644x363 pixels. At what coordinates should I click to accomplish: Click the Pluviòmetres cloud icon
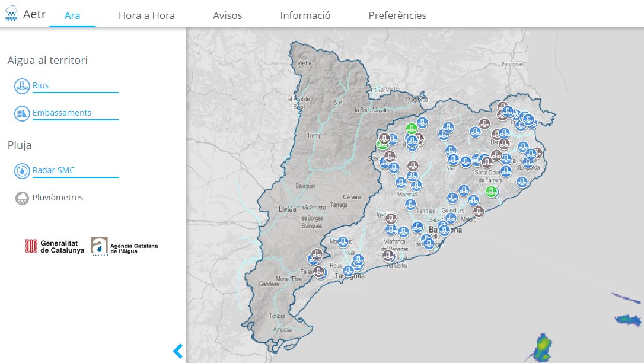click(22, 196)
